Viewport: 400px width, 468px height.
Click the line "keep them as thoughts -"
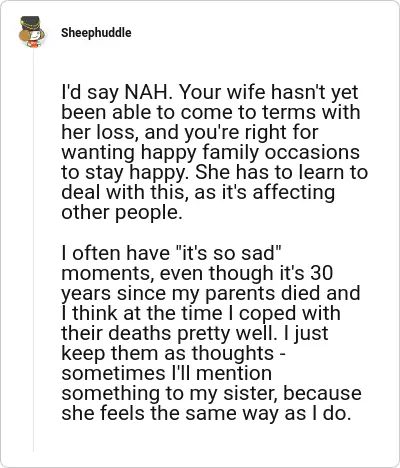coord(173,353)
